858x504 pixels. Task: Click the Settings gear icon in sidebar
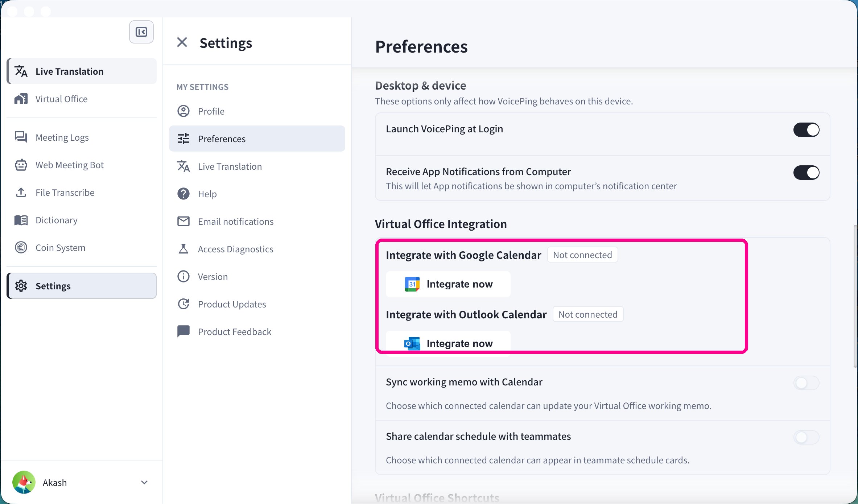21,286
